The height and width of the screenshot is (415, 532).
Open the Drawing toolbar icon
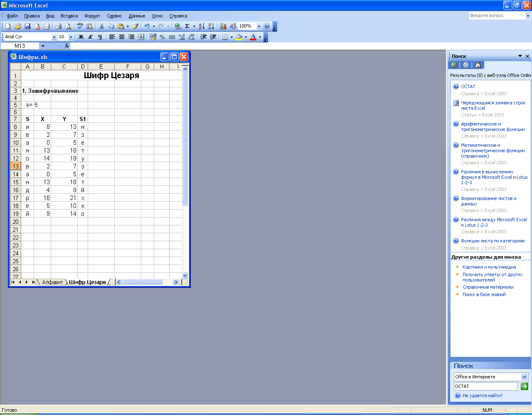point(233,26)
